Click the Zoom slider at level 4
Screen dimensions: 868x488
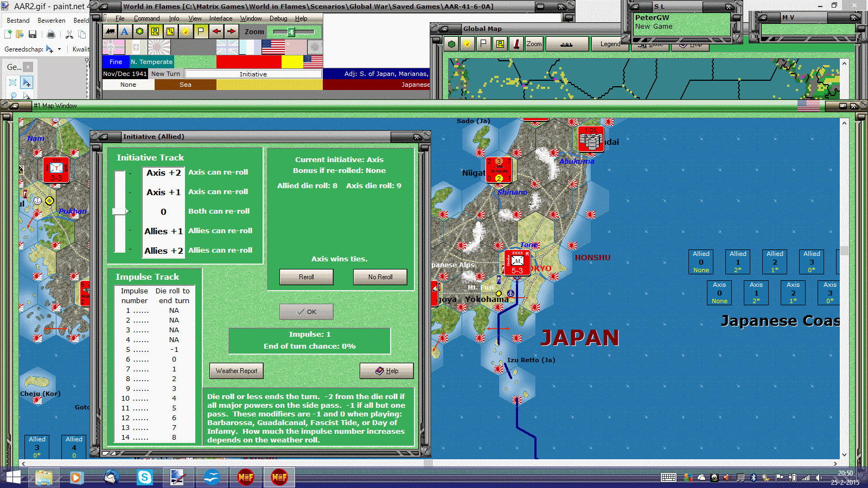[291, 32]
